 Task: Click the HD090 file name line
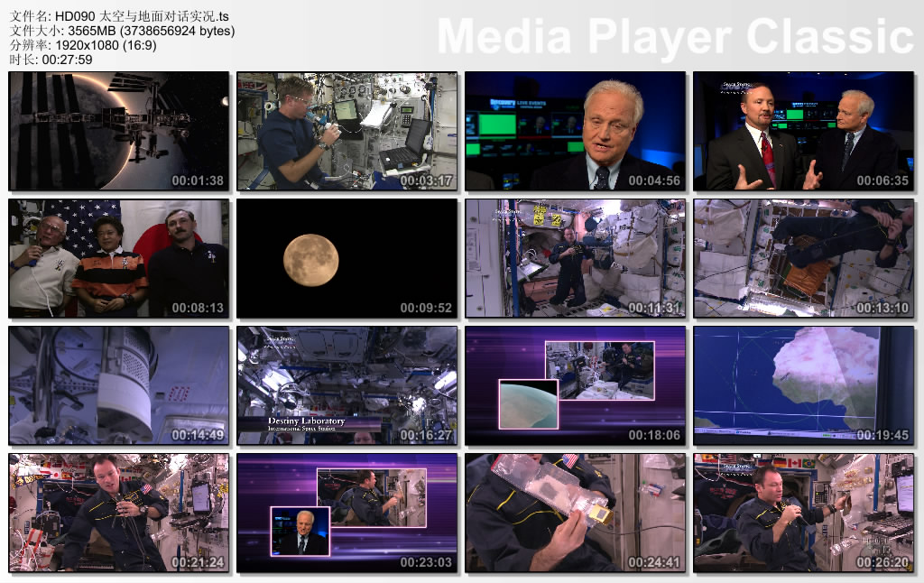click(119, 17)
